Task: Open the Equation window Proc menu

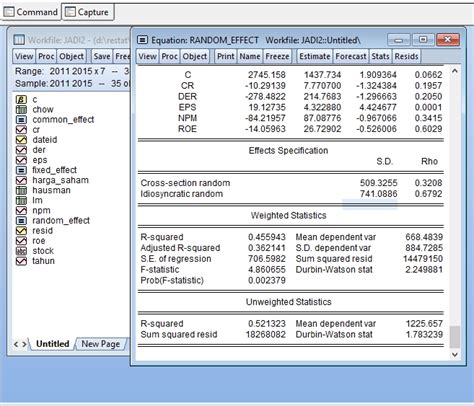Action: 170,56
